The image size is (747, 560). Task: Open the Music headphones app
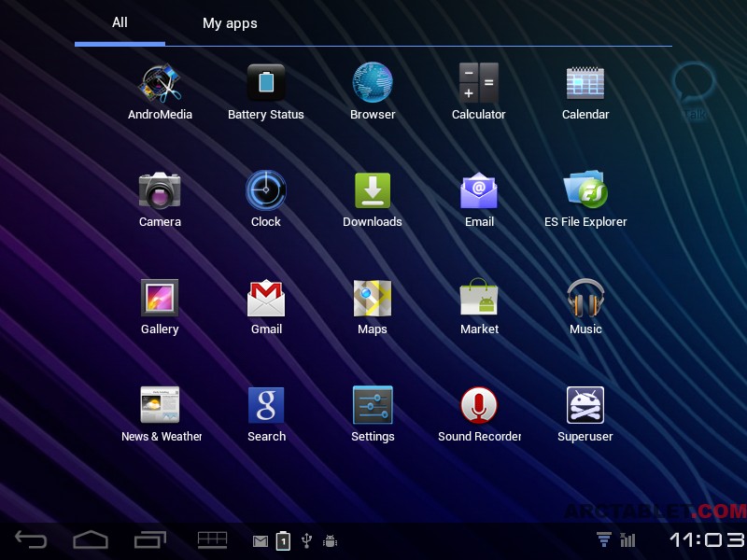click(x=585, y=299)
